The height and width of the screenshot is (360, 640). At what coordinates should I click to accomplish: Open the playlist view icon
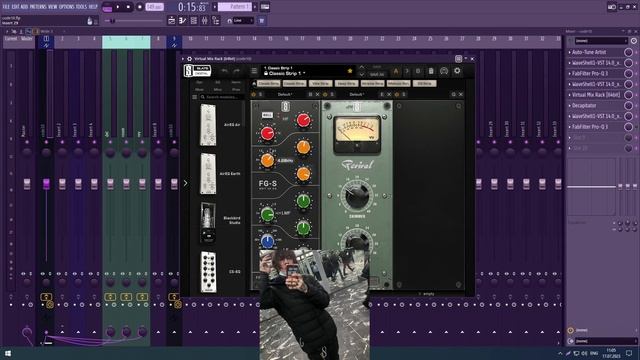pos(171,20)
